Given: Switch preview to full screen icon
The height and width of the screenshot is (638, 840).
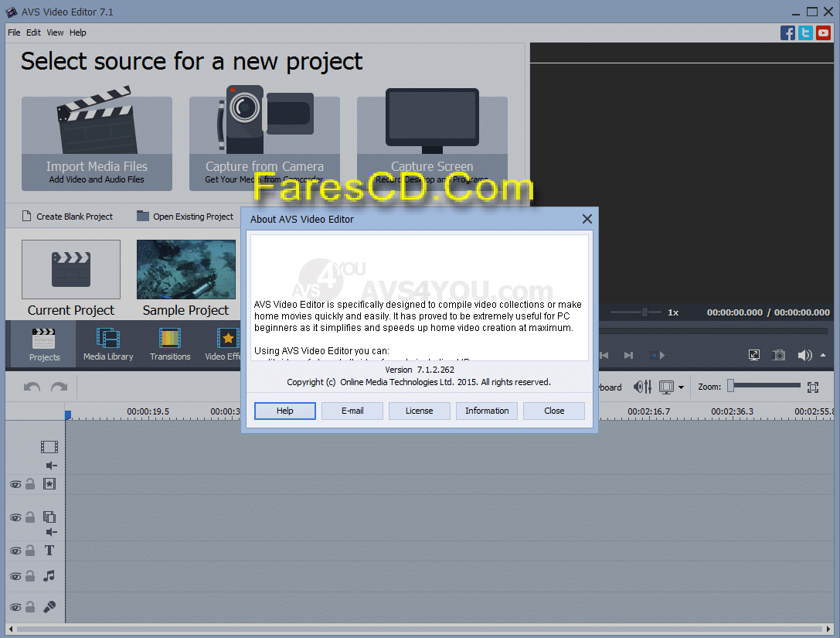Looking at the screenshot, I should 753,355.
